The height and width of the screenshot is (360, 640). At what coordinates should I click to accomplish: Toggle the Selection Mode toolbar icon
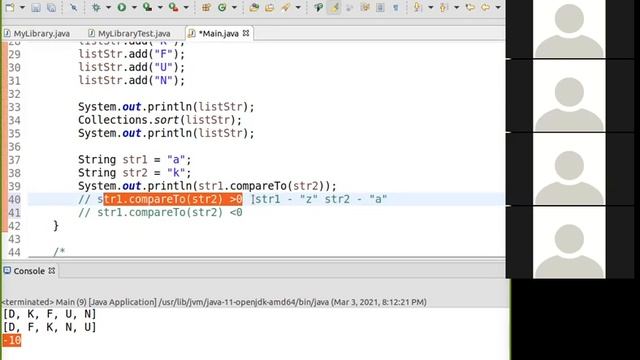pos(380,7)
